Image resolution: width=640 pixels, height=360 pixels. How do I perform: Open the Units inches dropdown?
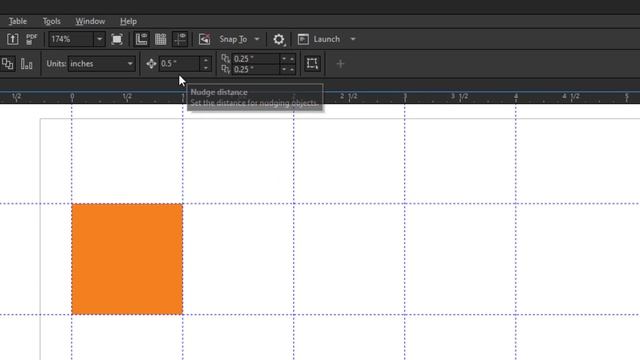pyautogui.click(x=101, y=64)
